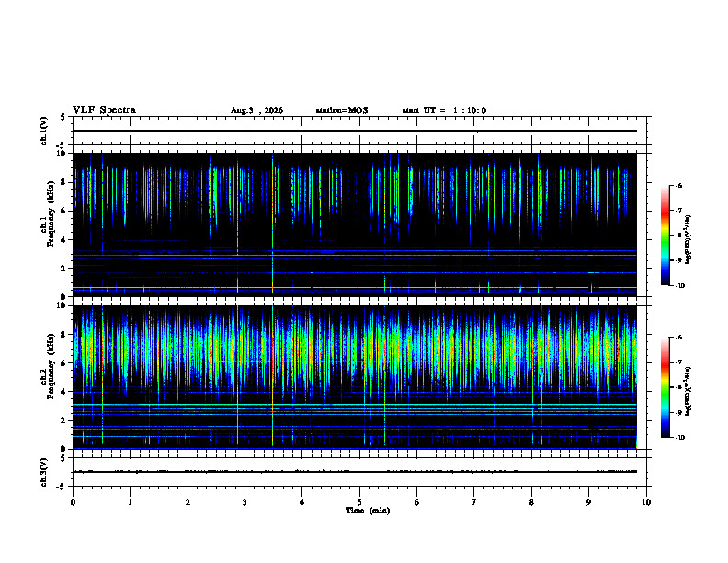Click time axis tick label "8"
The width and height of the screenshot is (728, 563).
click(531, 502)
